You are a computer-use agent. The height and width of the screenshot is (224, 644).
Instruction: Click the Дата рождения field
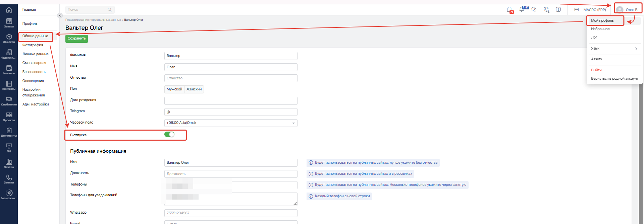pos(231,101)
